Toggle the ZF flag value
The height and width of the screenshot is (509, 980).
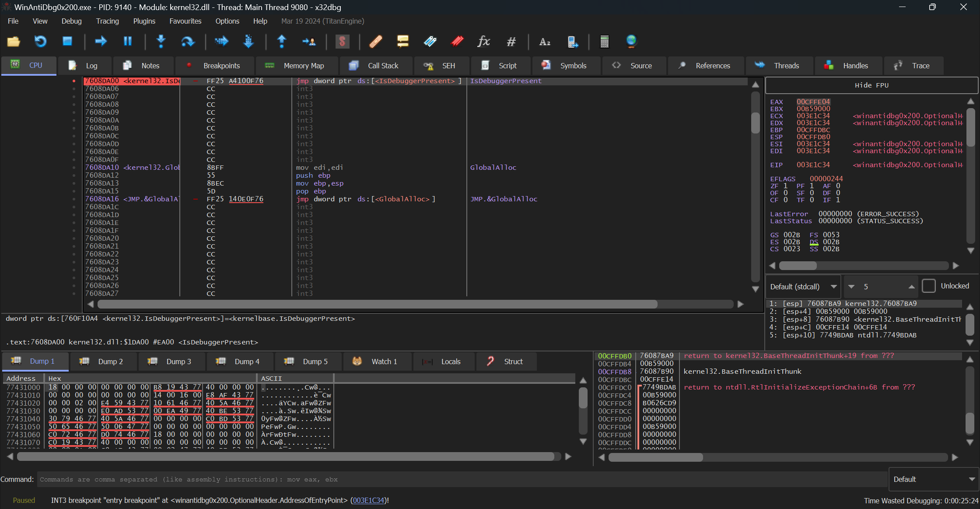pyautogui.click(x=786, y=186)
